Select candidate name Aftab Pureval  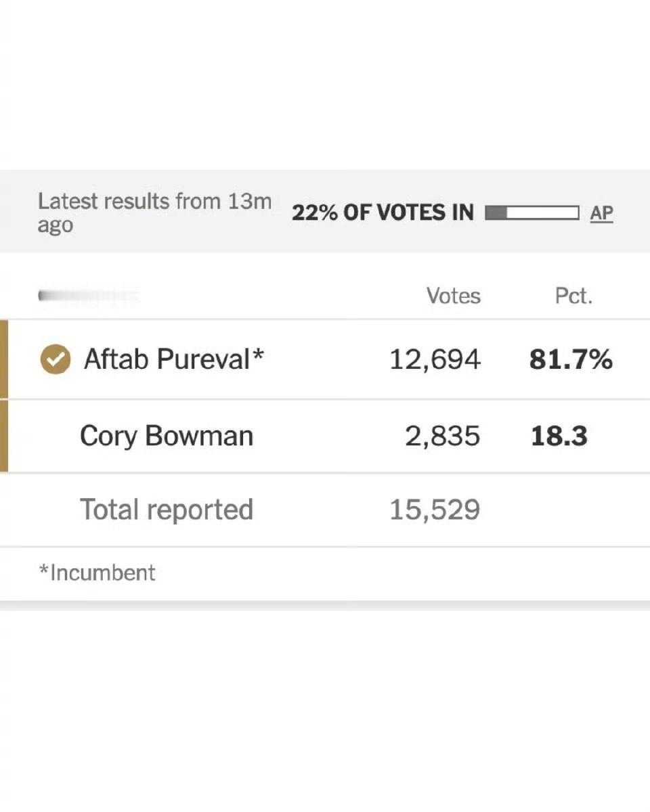(167, 359)
